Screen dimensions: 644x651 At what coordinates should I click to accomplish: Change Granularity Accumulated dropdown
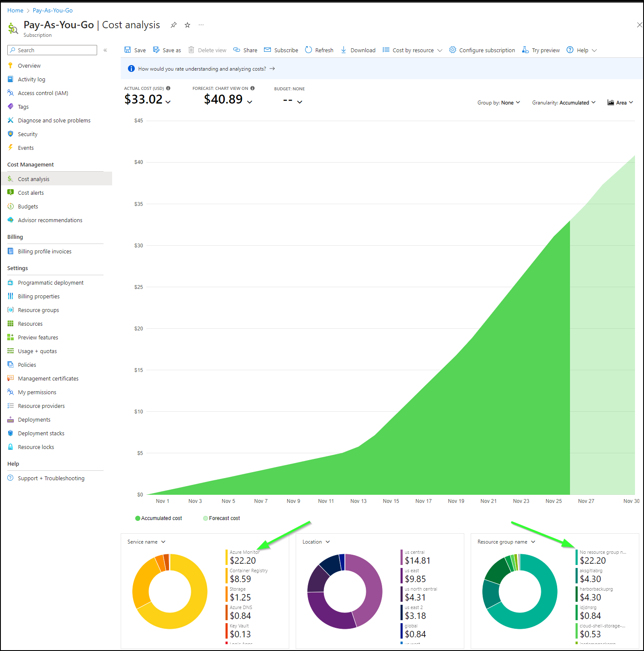tap(564, 103)
